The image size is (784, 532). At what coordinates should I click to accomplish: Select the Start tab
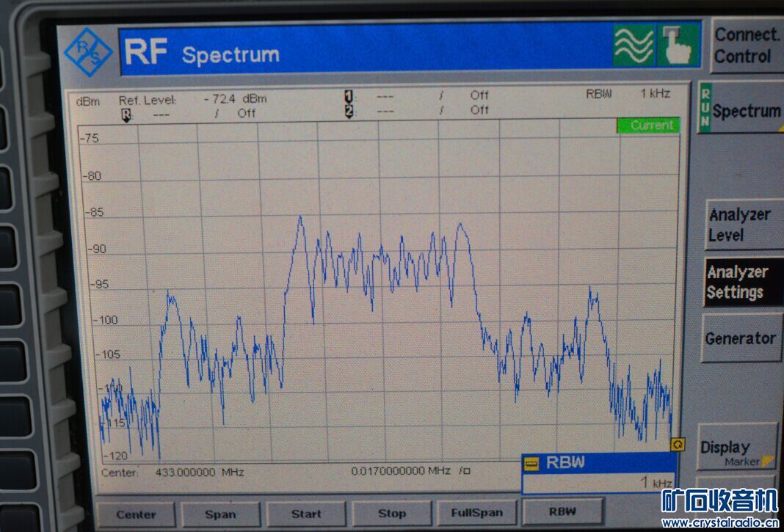tap(306, 514)
